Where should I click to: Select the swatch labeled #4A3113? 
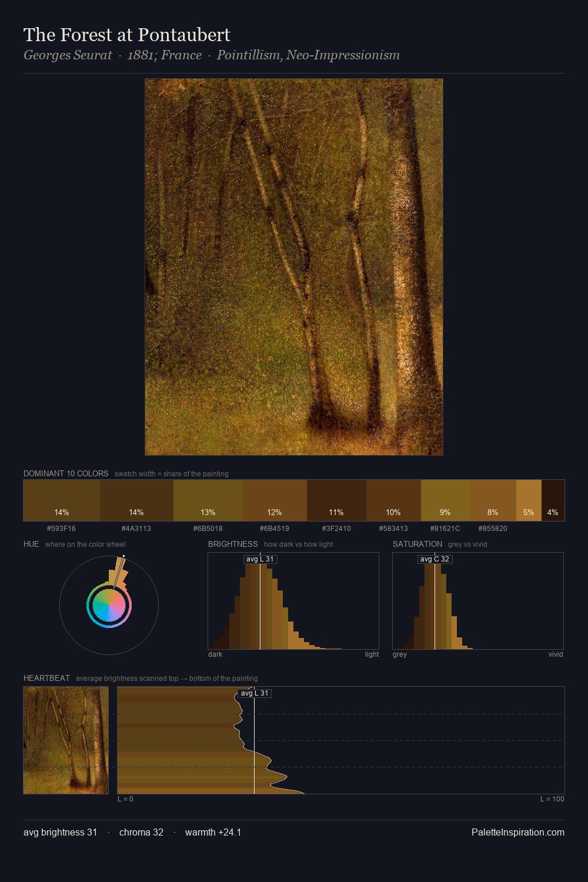136,500
